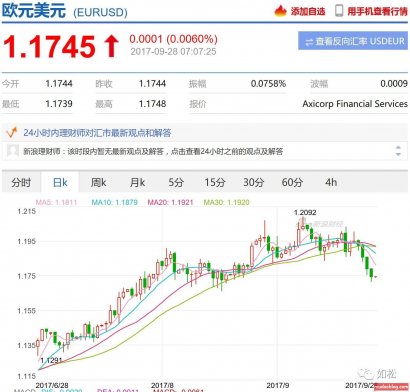Select the 60分 interval tab
This screenshot has height=392, width=410.
292,182
